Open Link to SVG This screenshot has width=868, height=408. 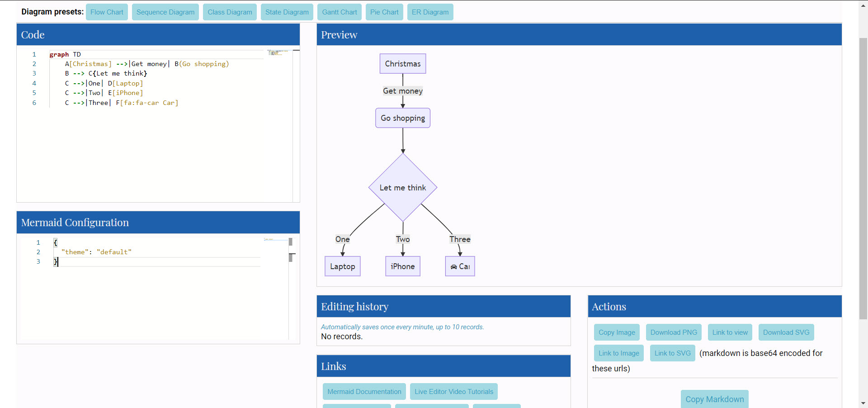tap(673, 353)
